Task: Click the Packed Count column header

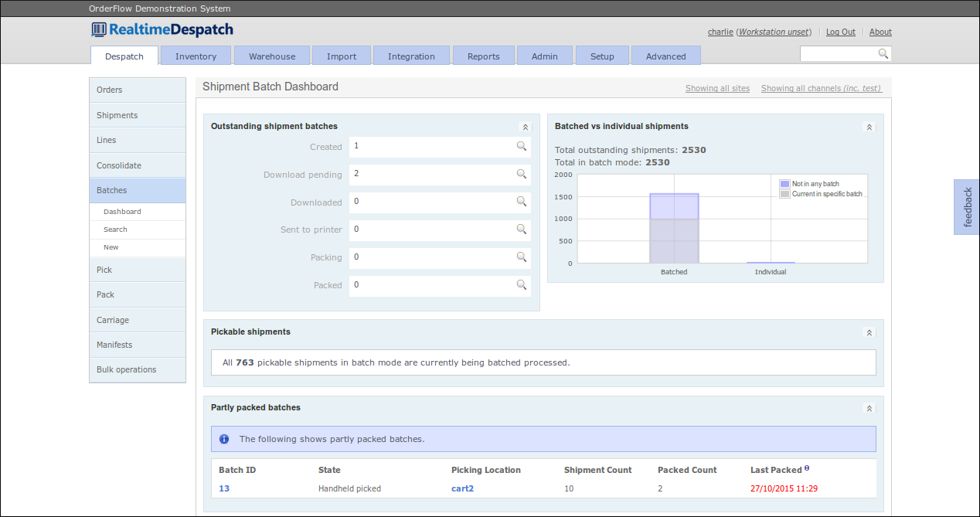Action: [687, 470]
